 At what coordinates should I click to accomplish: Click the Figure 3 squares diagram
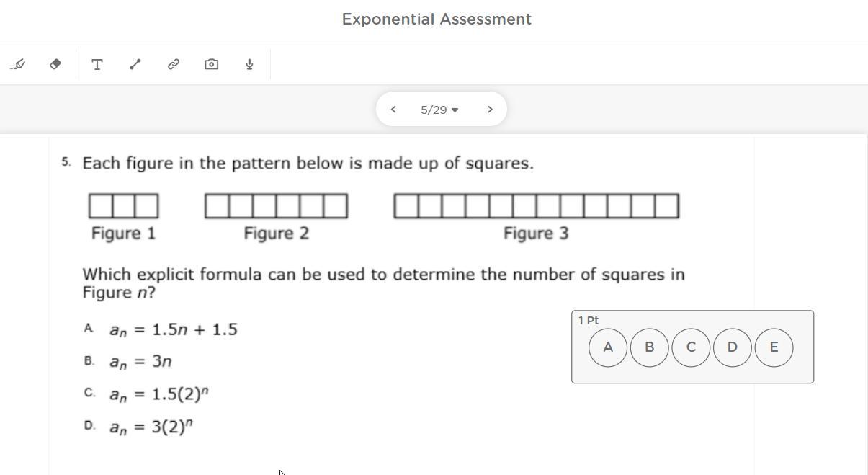[x=536, y=206]
